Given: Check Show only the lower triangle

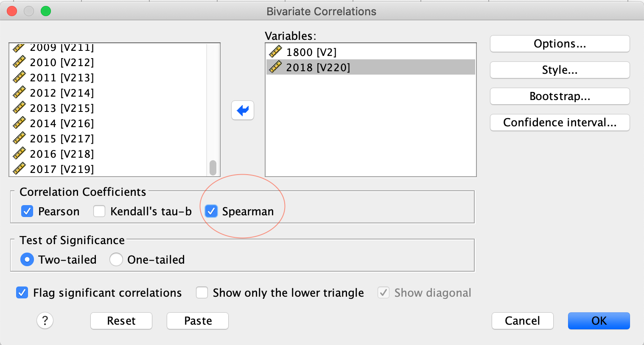Looking at the screenshot, I should coord(202,292).
